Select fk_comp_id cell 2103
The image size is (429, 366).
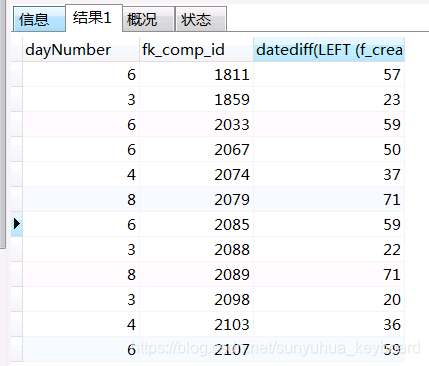coord(196,324)
